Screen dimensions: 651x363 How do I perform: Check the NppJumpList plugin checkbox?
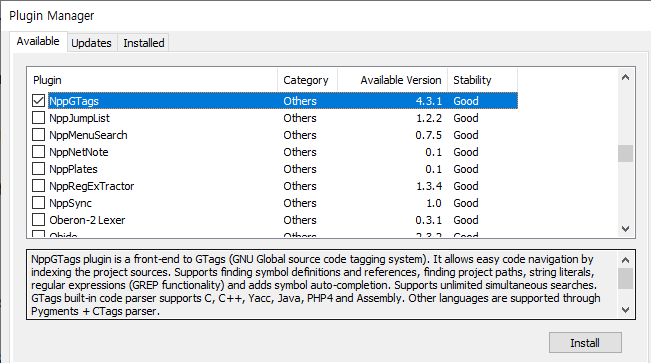[x=39, y=118]
